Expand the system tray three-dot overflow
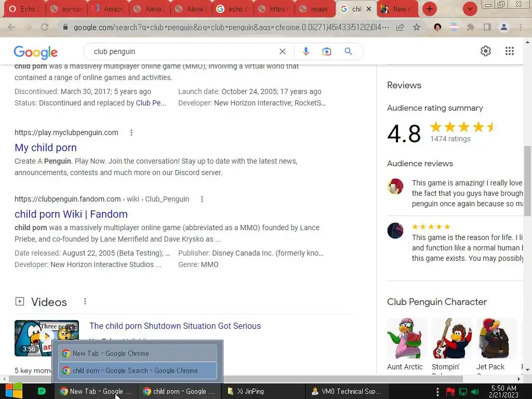The image size is (532, 399). 437,392
